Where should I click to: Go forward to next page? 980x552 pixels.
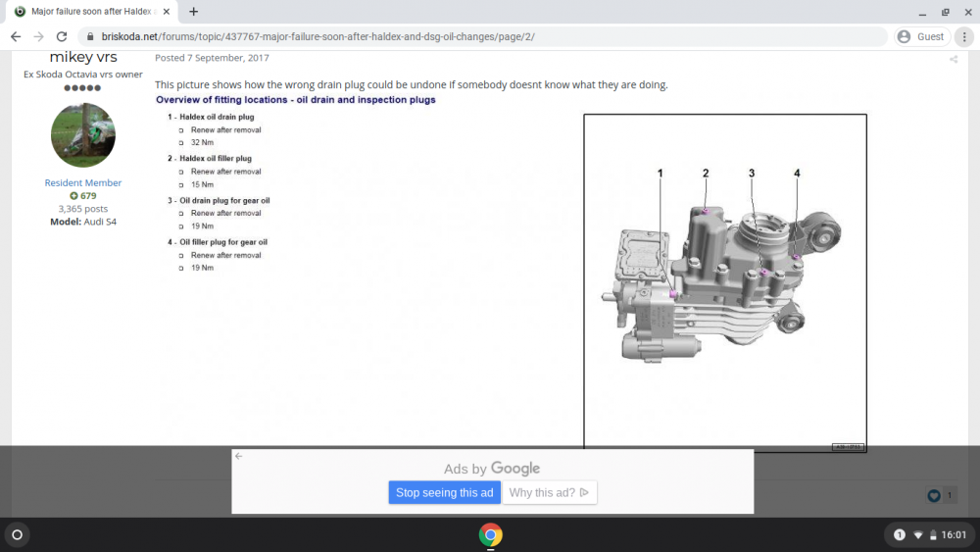39,37
